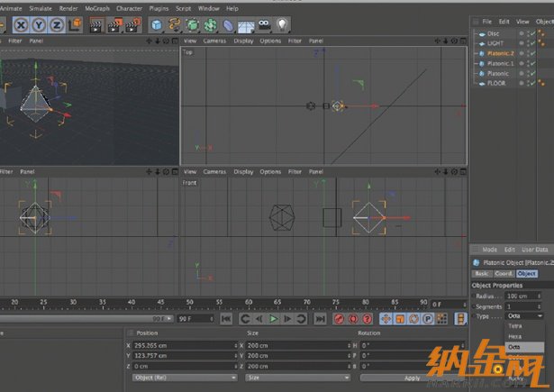Toggle Position keyframe recording icon
Viewport: 554px width, 392px height.
coord(386,319)
